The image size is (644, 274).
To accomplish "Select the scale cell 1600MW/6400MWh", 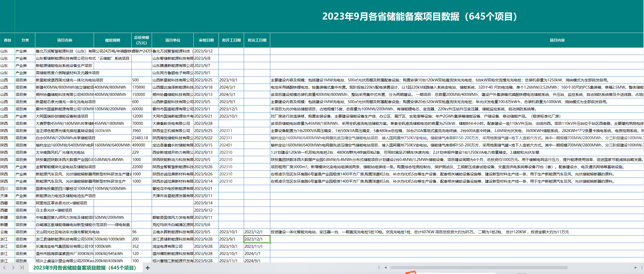I will (113, 145).
